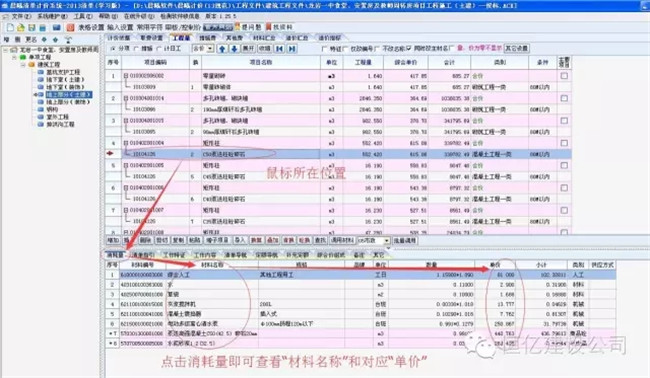Image resolution: width=650 pixels, height=378 pixels.
Task: Click the 输入设置 toolbar button
Action: click(120, 27)
